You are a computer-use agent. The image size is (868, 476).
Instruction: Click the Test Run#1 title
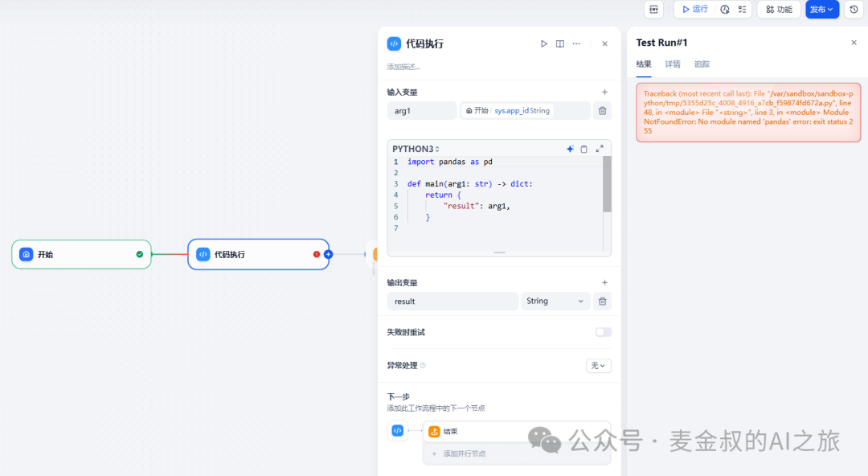(x=661, y=43)
